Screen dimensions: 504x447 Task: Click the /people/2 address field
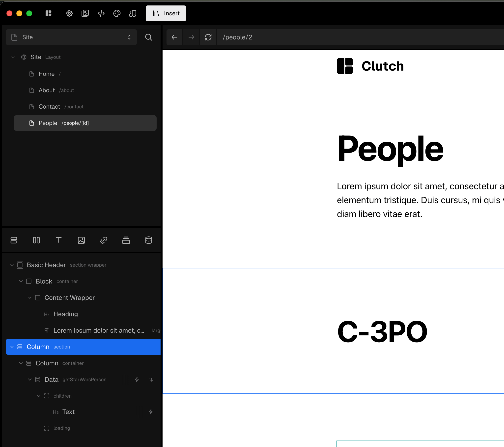point(361,37)
